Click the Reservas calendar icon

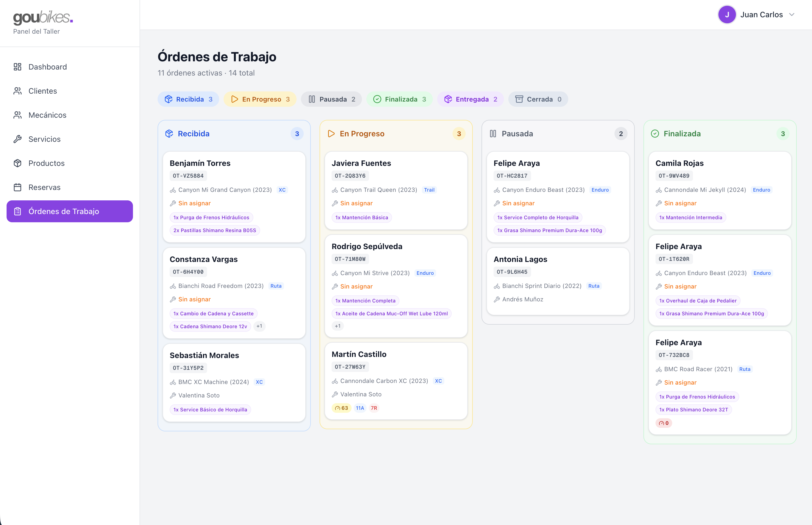coord(18,187)
